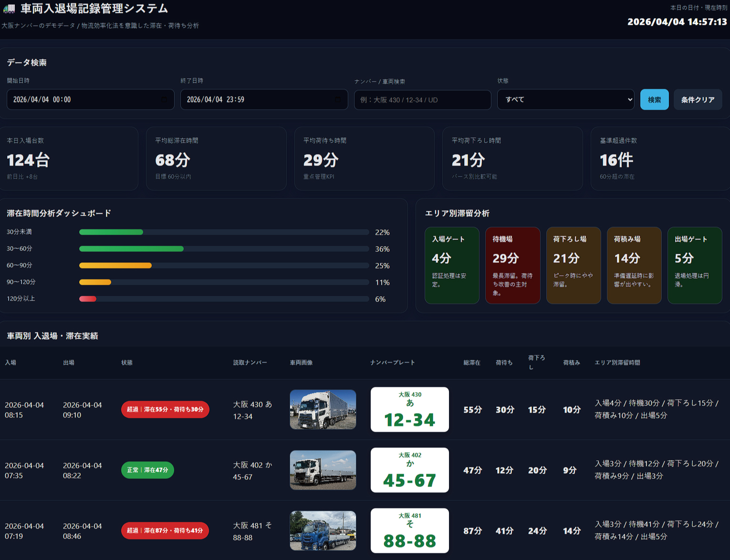This screenshot has width=730, height=560.
Task: Open white truck image for 大阪 430
Action: click(323, 410)
